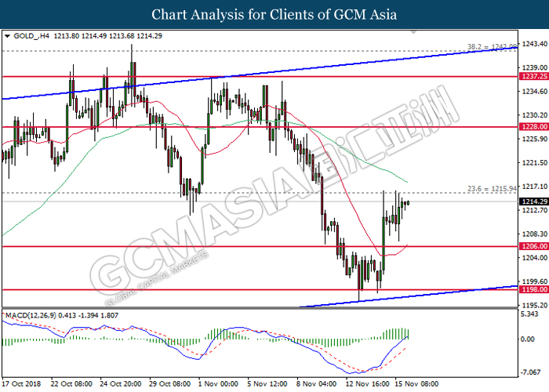Click the 5 Nov 12:00 date label
The width and height of the screenshot is (549, 392).
(267, 383)
